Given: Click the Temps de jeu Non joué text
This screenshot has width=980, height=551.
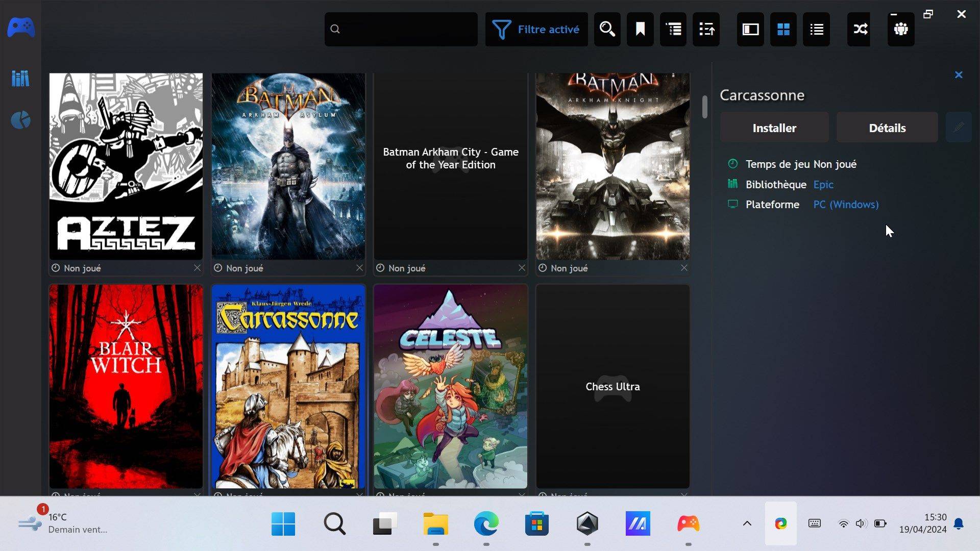Looking at the screenshot, I should pyautogui.click(x=801, y=164).
